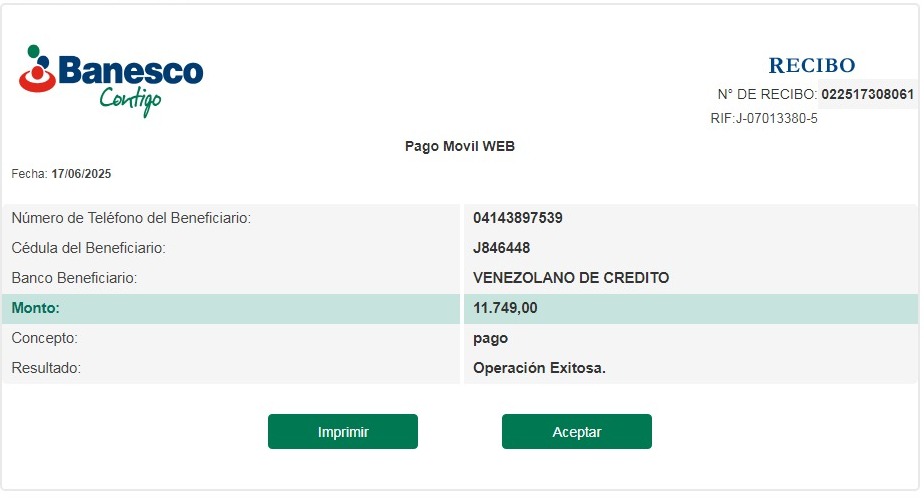Select the Operación Exitosa result text
Image resolution: width=924 pixels, height=499 pixels.
pos(539,368)
